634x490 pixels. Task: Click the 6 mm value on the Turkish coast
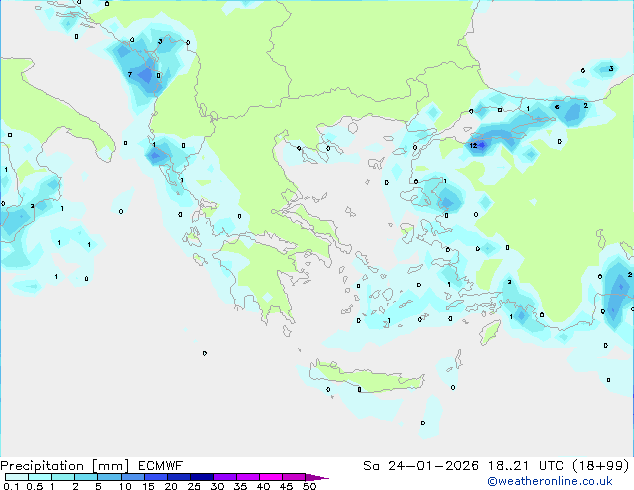(557, 107)
